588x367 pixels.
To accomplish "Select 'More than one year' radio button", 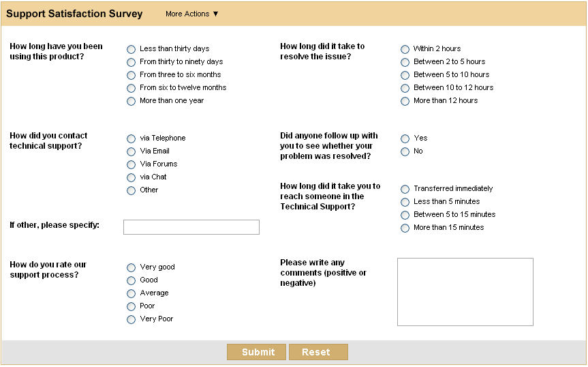I will (131, 101).
